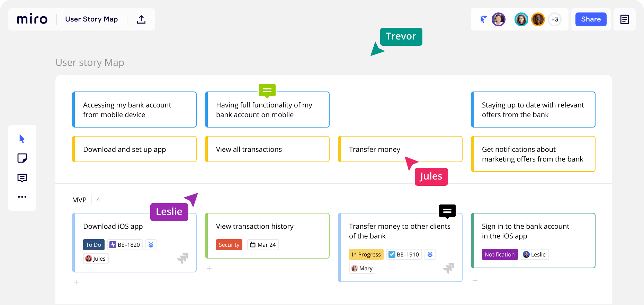Add card below Sign in to bank account
This screenshot has height=305, width=644.
[475, 281]
